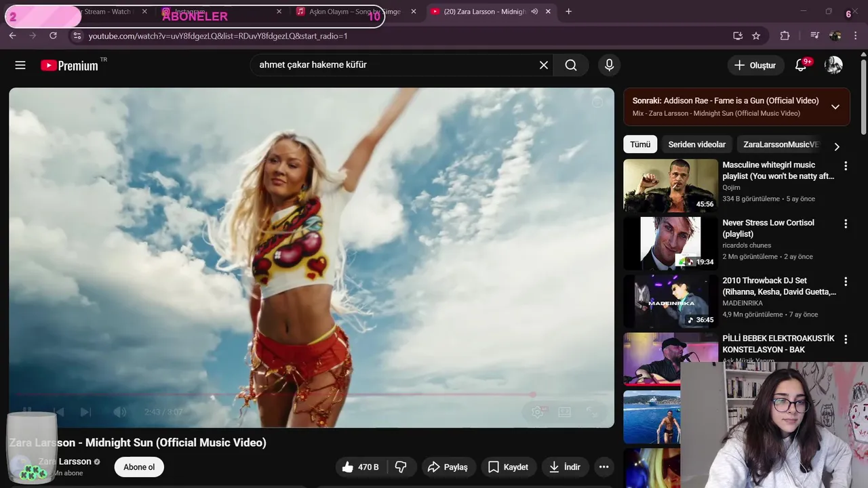
Task: Clear the search box with the X
Action: coord(544,65)
